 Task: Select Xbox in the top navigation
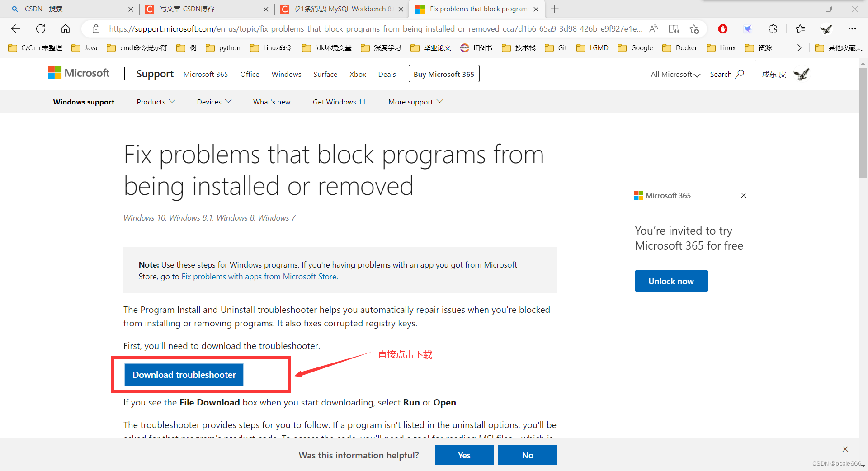click(358, 74)
